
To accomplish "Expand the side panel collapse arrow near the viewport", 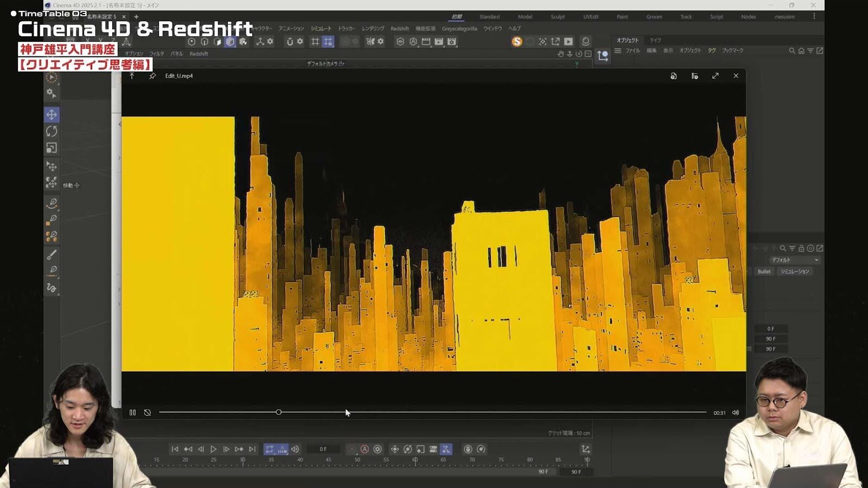I will [119, 124].
